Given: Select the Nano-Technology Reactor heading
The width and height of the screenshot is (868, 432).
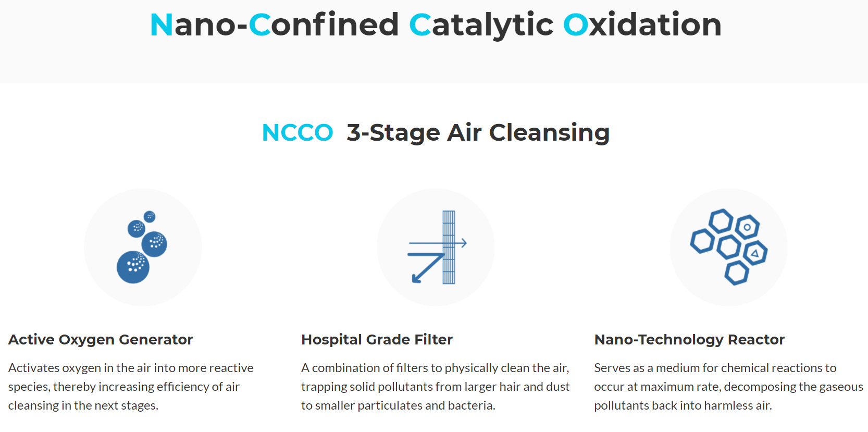Looking at the screenshot, I should pyautogui.click(x=689, y=340).
